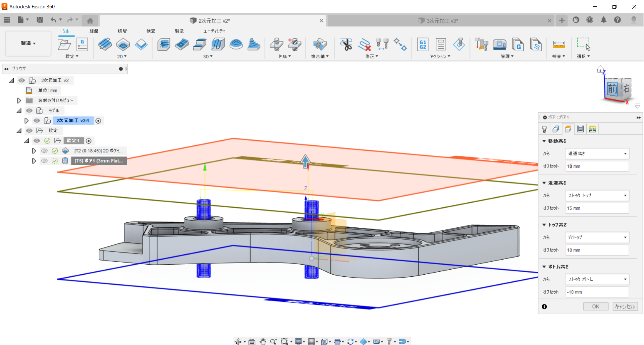Open the ボトム高さ 'から' dropdown (ストック ボトム)
Image resolution: width=644 pixels, height=345 pixels.
tap(597, 279)
